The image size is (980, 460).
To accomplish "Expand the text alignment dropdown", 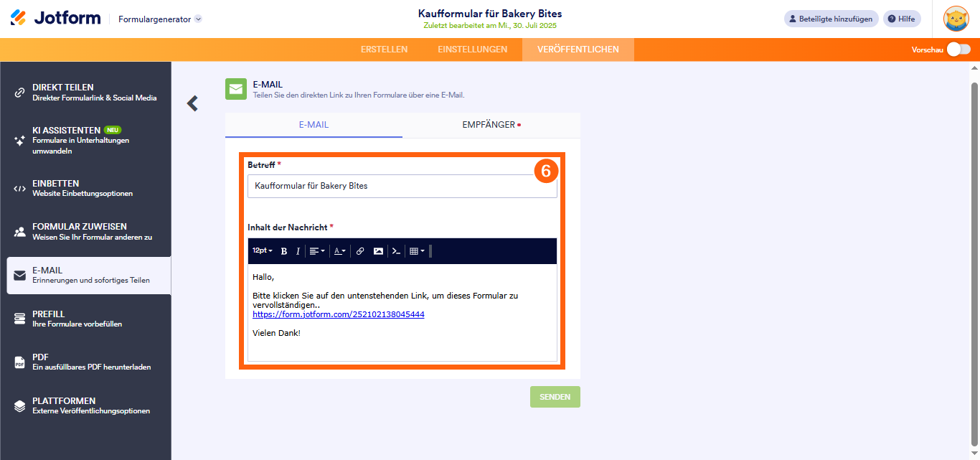I will point(316,251).
